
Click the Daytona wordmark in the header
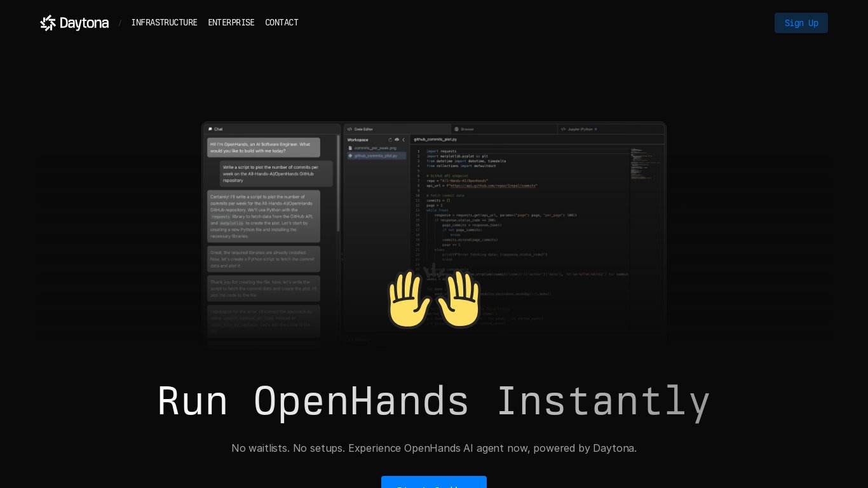85,24
